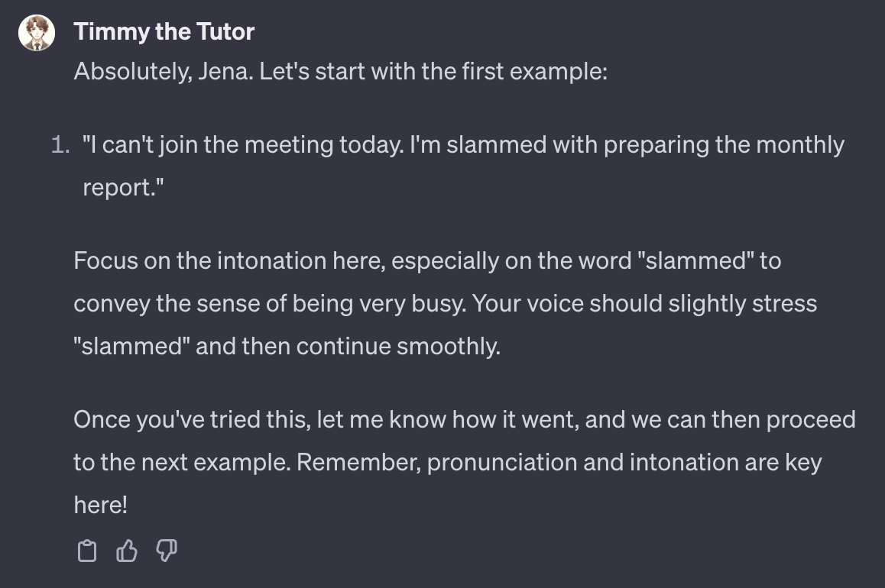Click the phrase "Once you've tried this"

(x=190, y=420)
